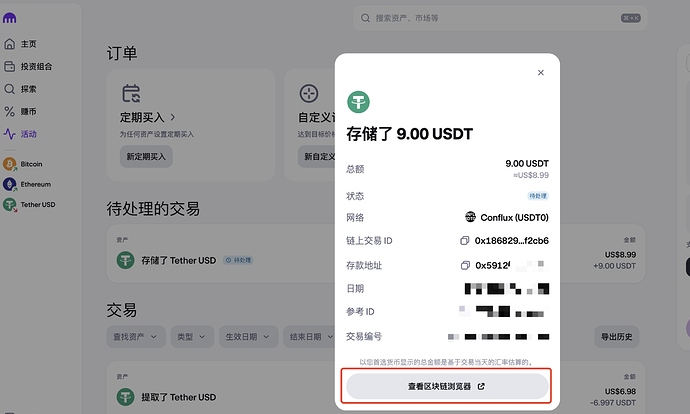Copy the 存款地址 deposit address
The width and height of the screenshot is (690, 414).
coord(464,265)
